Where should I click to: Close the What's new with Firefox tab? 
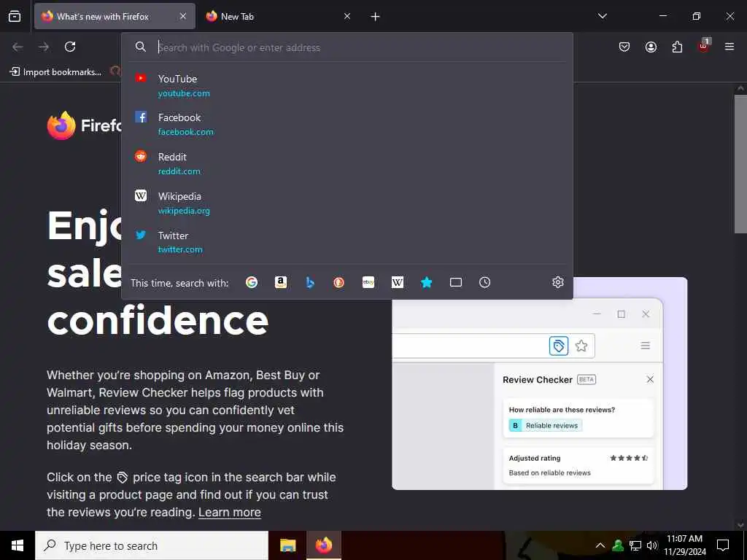(x=183, y=17)
